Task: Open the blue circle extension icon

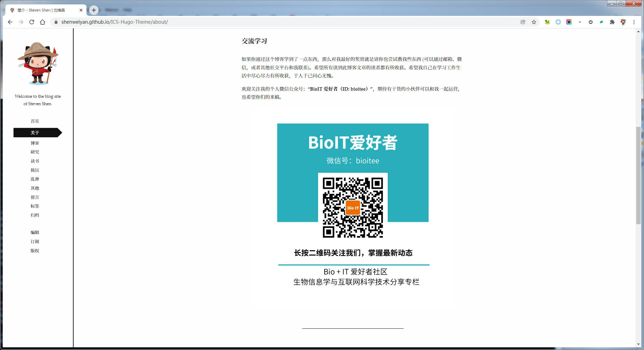Action: pos(558,22)
